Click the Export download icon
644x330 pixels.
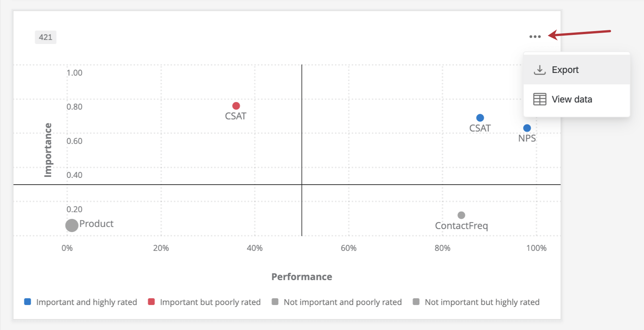point(539,70)
